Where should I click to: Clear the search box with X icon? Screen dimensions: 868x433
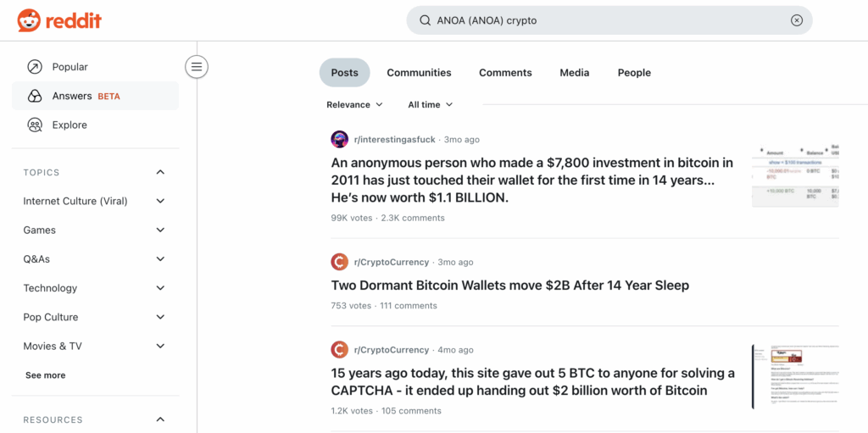796,20
